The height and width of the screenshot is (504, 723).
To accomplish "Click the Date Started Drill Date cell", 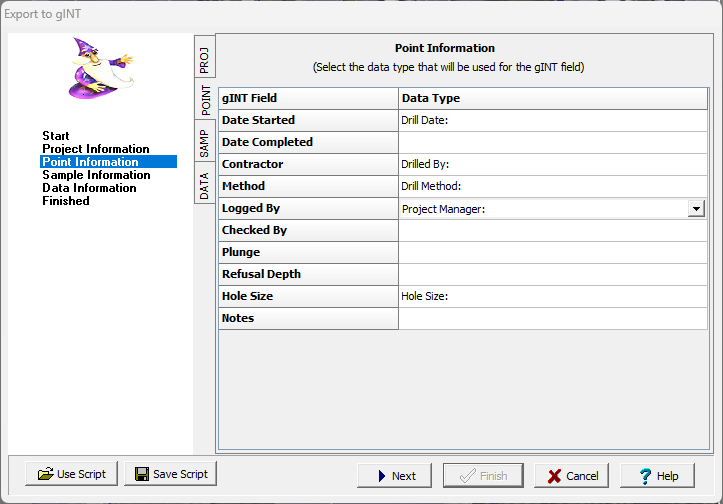I will 552,120.
